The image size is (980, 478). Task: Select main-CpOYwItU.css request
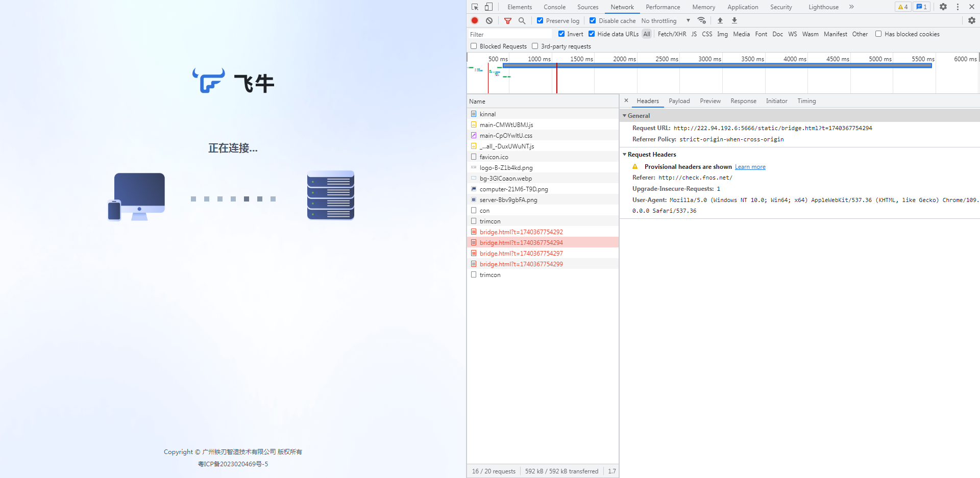click(543, 135)
